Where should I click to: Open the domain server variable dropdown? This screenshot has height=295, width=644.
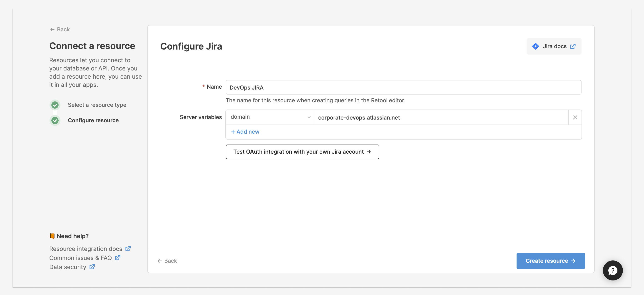pyautogui.click(x=270, y=117)
